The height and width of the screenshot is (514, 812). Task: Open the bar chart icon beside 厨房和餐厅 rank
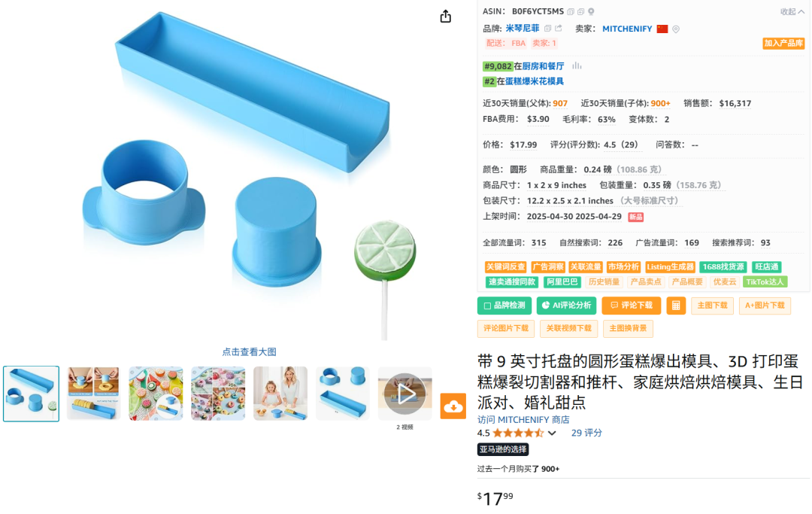577,65
